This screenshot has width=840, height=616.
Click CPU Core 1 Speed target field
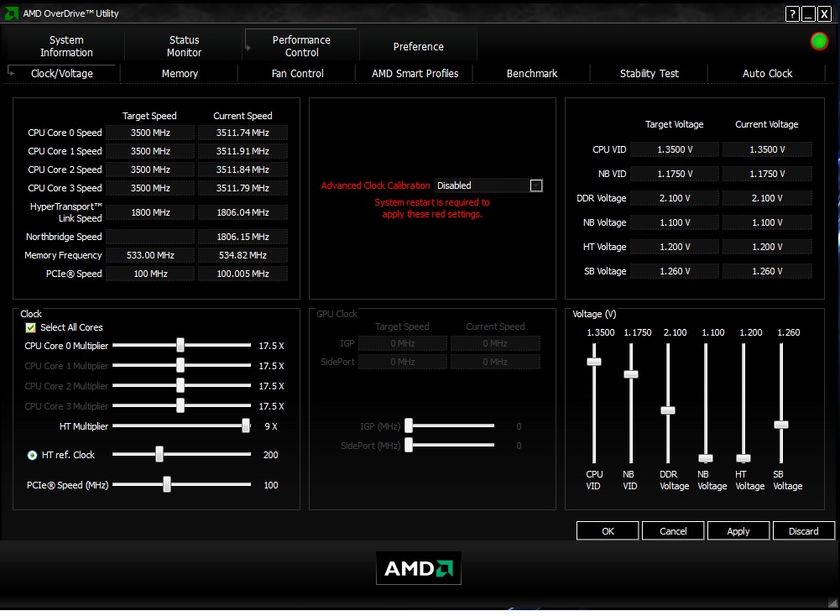150,151
